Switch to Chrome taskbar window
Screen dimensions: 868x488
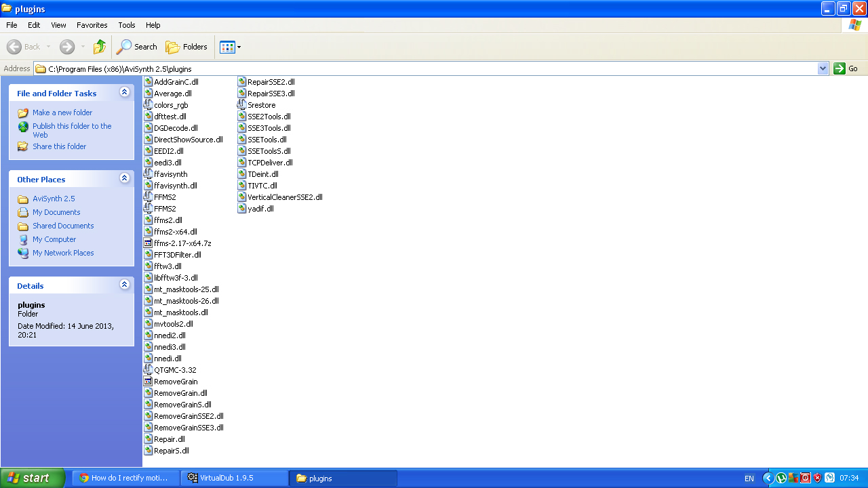[126, 478]
